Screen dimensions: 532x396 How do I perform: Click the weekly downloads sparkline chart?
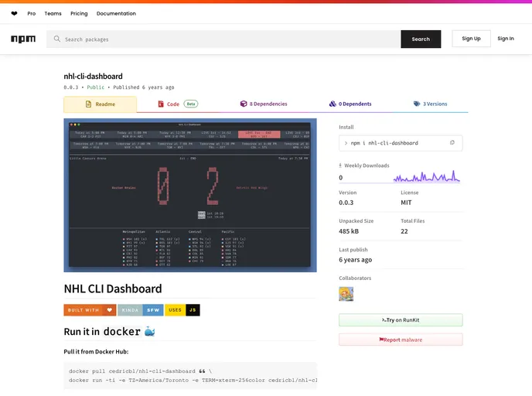(427, 177)
